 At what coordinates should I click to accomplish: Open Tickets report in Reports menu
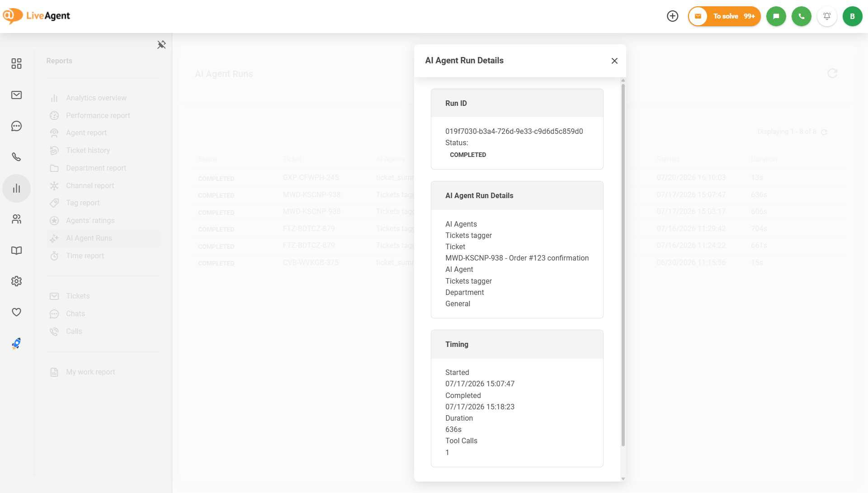[x=104, y=296]
